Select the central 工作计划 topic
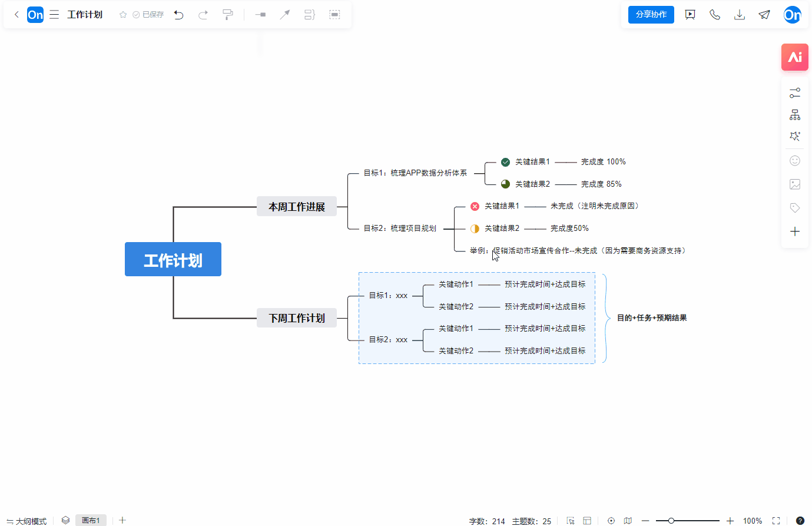 [173, 259]
